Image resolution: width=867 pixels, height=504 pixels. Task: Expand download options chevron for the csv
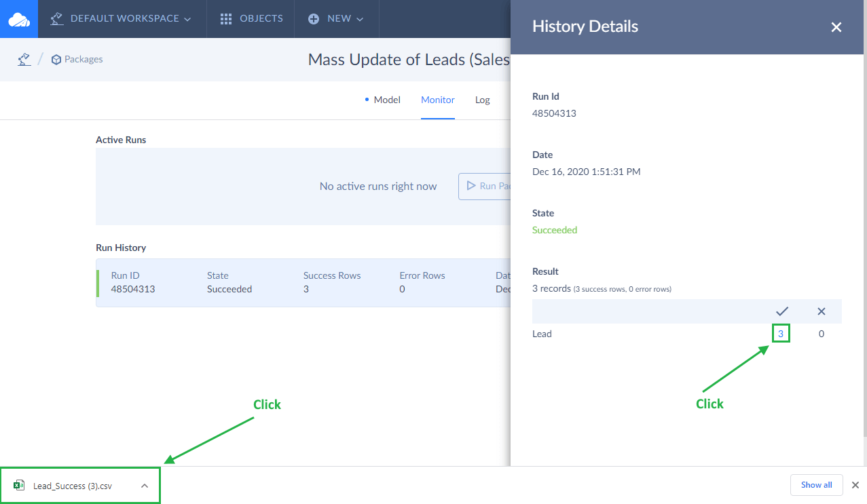(x=145, y=486)
